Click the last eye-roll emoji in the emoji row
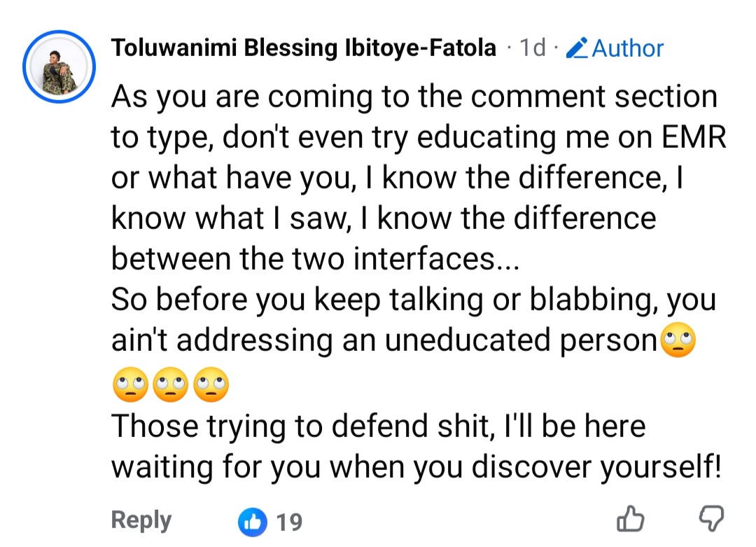The height and width of the screenshot is (547, 756). 211,385
